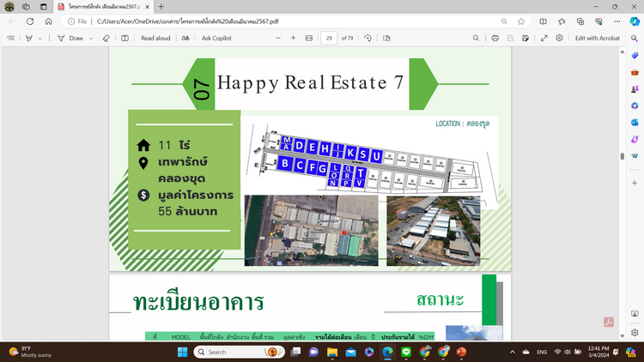This screenshot has height=362, width=644.
Task: Pick the Erase tool
Action: tap(106, 38)
